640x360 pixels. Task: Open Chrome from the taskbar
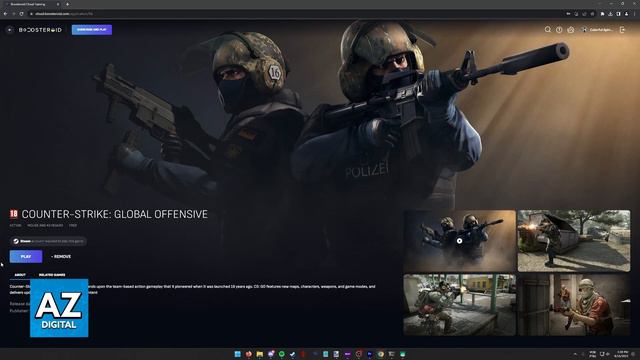380,354
